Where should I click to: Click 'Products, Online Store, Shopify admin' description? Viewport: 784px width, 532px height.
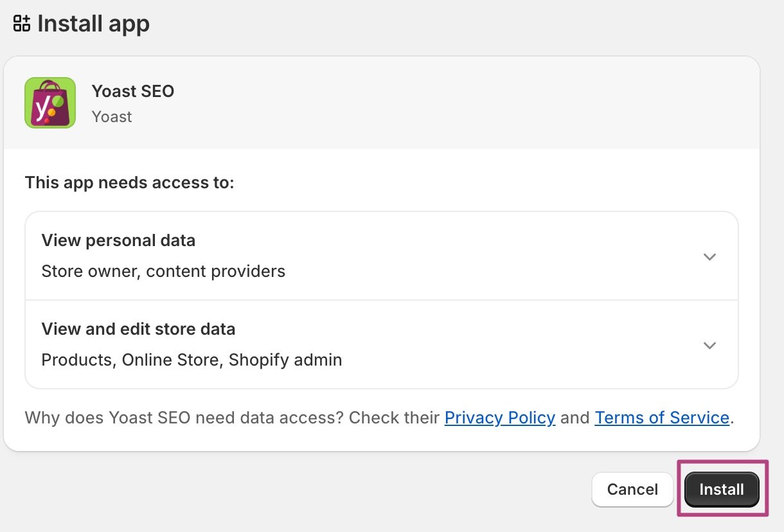pyautogui.click(x=192, y=360)
